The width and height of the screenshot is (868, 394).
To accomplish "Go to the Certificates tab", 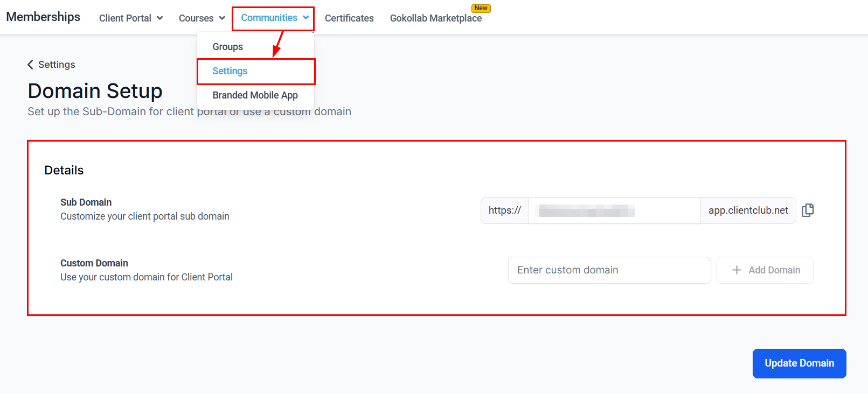I will [x=349, y=18].
